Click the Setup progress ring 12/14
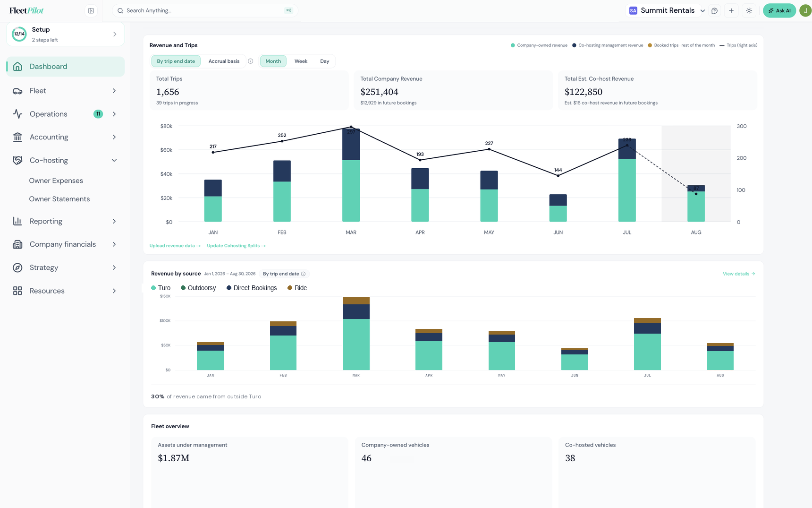 (x=19, y=34)
